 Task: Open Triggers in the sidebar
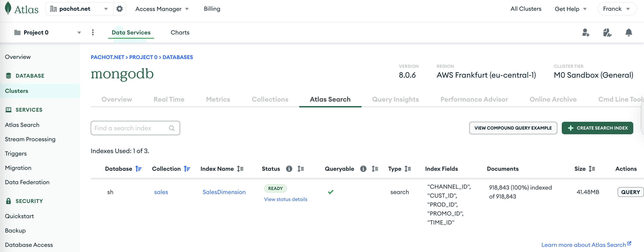16,154
